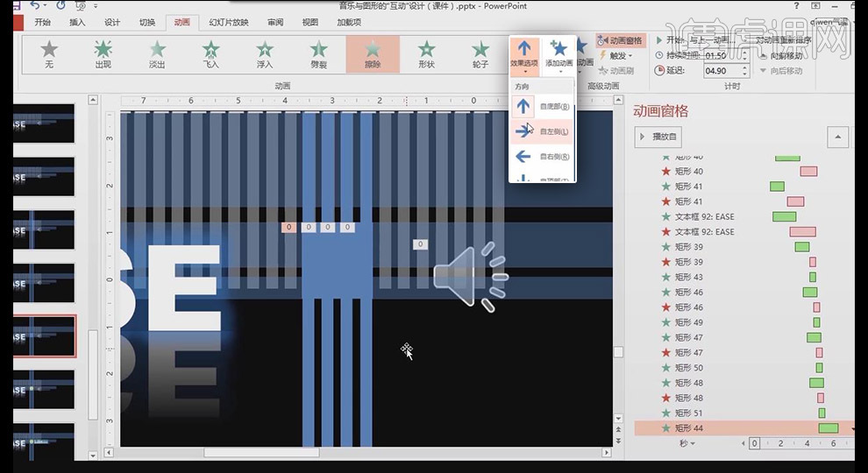Toggle the 动画窗格 animation pane button
The image size is (868, 473).
tap(620, 40)
